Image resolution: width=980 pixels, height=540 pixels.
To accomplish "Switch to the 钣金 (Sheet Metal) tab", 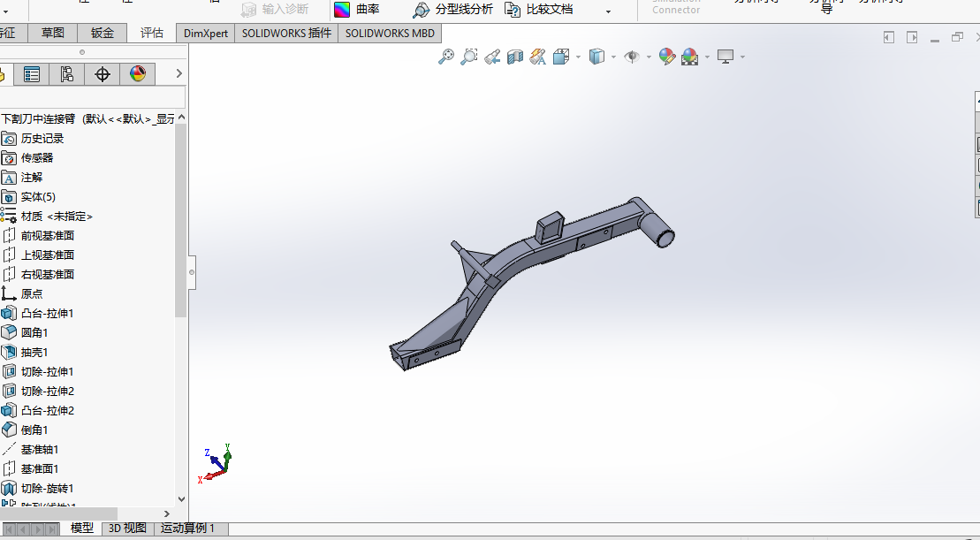I will (102, 33).
